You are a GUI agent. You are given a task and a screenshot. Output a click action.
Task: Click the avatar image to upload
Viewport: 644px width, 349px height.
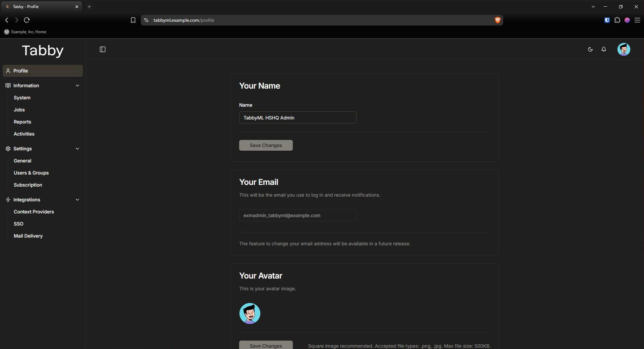[x=250, y=313]
